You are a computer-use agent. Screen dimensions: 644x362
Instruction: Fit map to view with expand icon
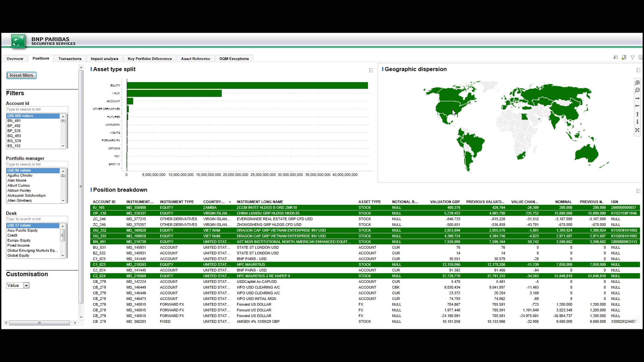pos(637,130)
